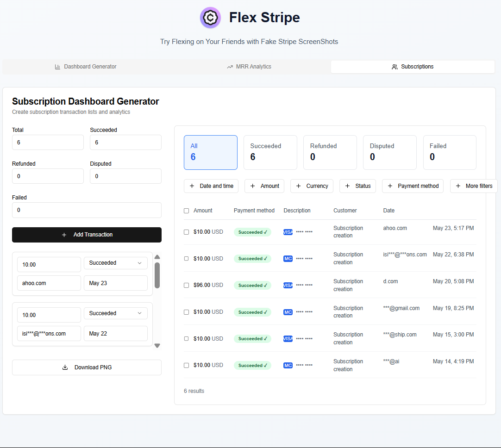Click the trend arrow icon beside MRR Analytics
Viewport: 501px width, 448px height.
tap(230, 67)
